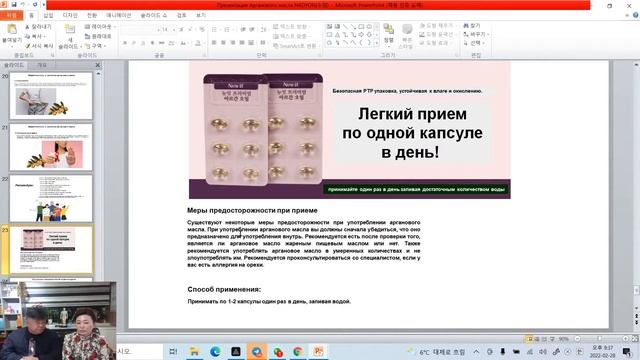
Task: Click the Find (찾기) binoculars button
Action: (472, 26)
